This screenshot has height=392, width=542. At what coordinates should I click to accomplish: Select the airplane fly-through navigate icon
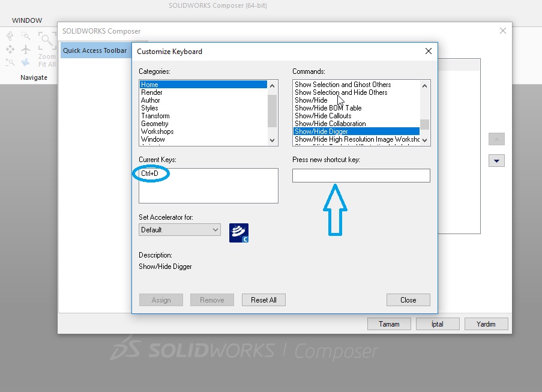(26, 49)
